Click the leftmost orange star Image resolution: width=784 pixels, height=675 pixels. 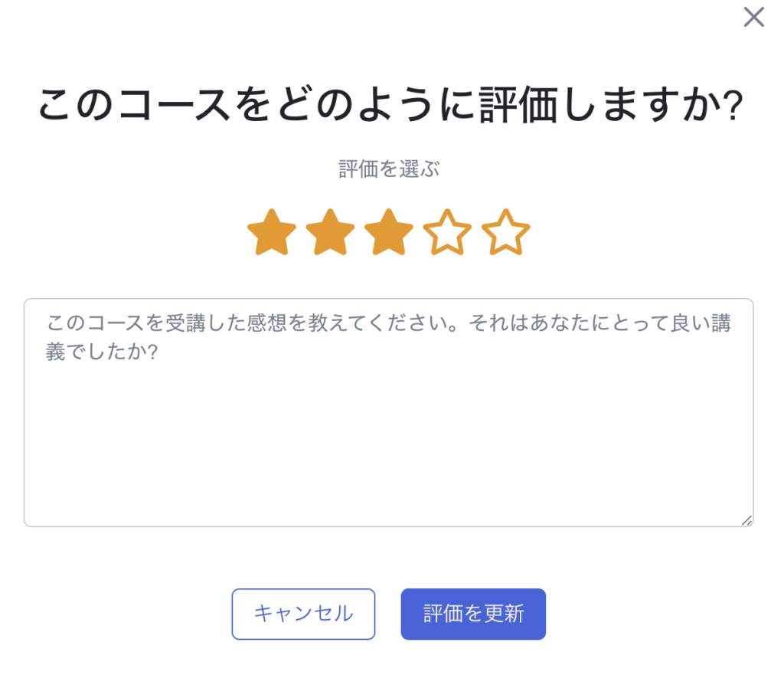pyautogui.click(x=272, y=233)
